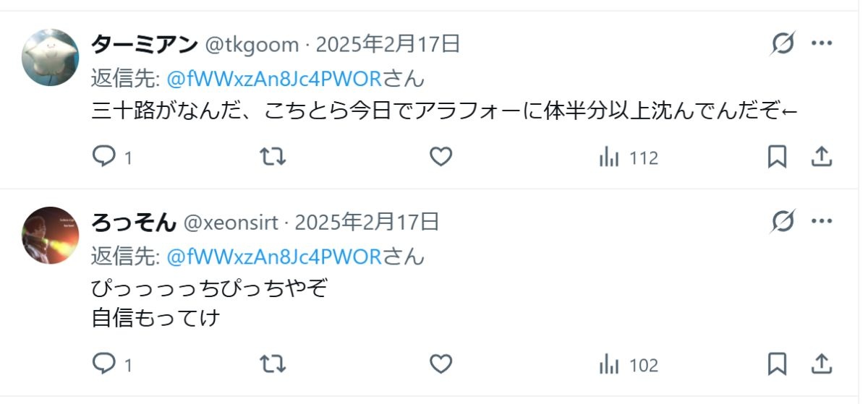Open Grok icon on ろっそん's tweet

783,221
